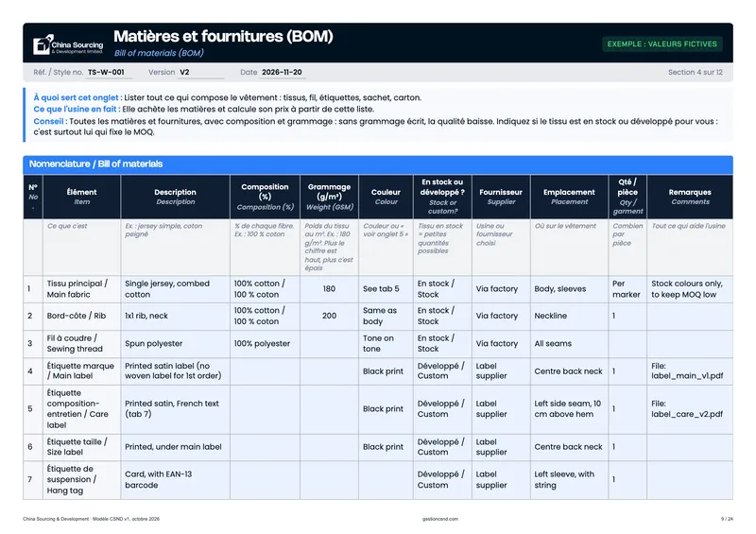Click the 'Card, with EAN-13 barcode' cell
This screenshot has width=756, height=534.
click(175, 480)
